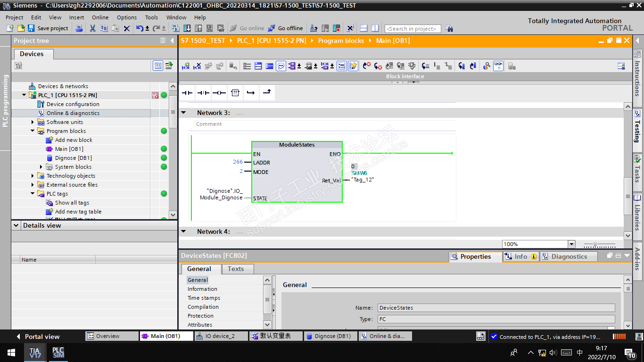Click the New project icon
Screen dimensions: 644x362
tap(10, 28)
